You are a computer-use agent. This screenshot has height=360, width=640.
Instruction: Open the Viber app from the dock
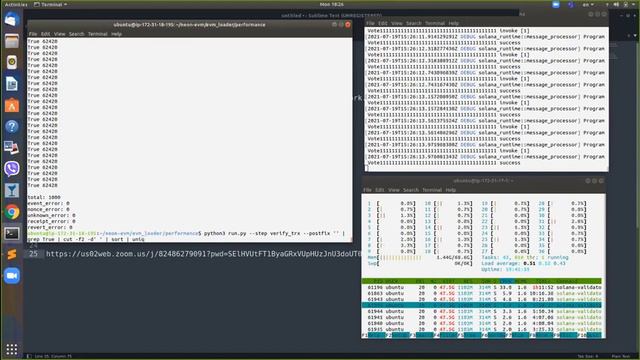[x=12, y=169]
